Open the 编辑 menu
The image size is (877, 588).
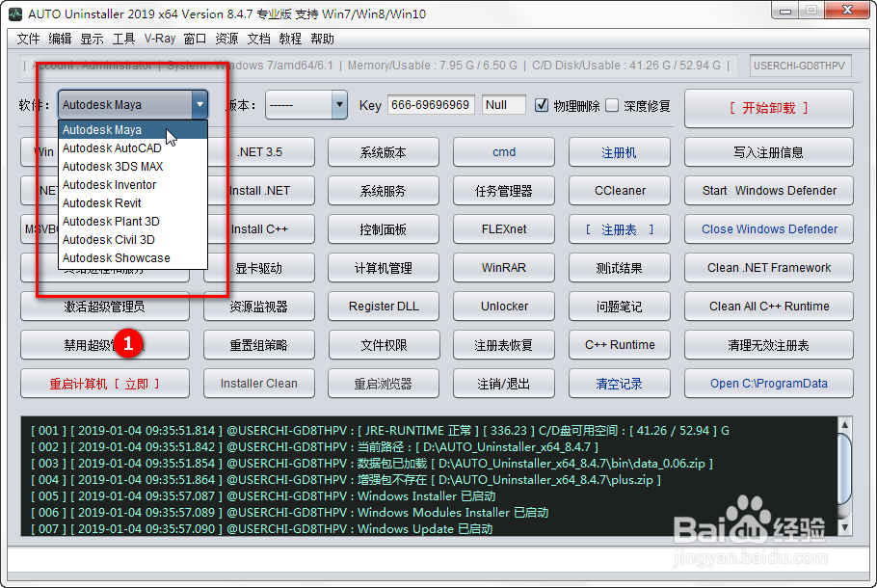60,39
